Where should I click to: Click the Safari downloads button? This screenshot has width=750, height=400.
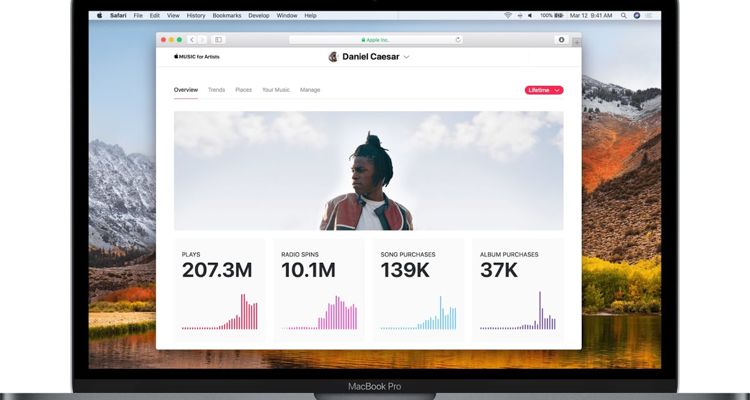(x=562, y=40)
